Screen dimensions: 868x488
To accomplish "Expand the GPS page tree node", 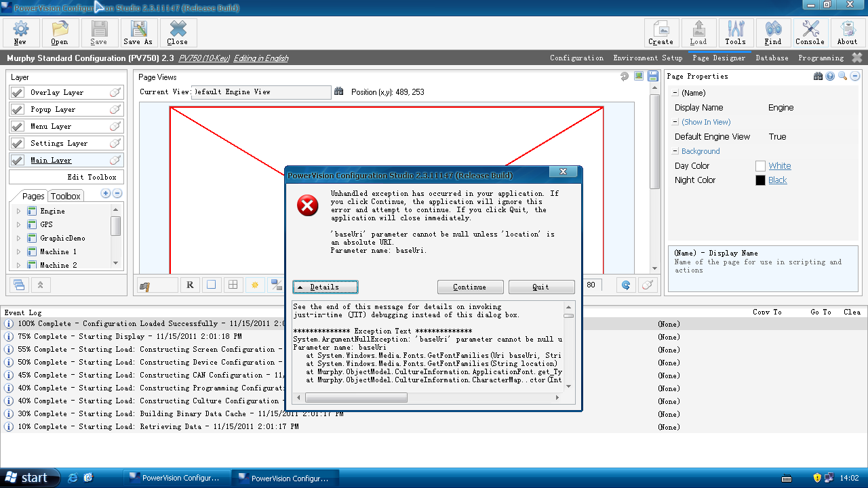I will click(x=19, y=224).
